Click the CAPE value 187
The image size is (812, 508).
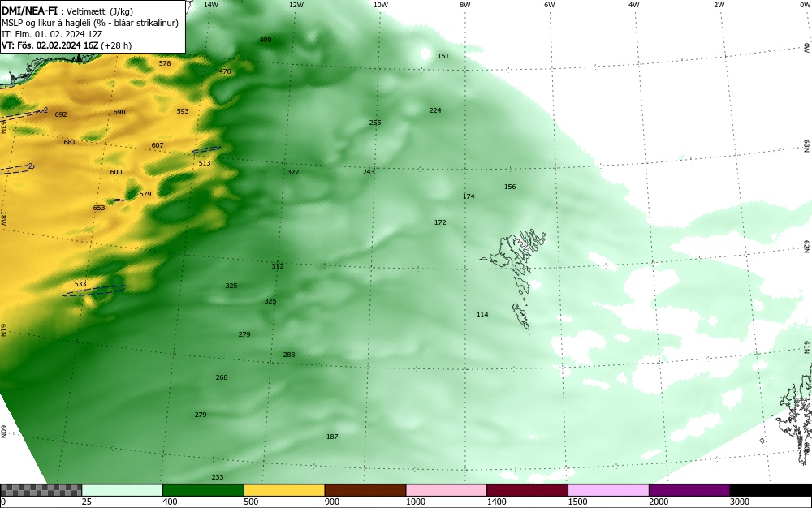[332, 437]
